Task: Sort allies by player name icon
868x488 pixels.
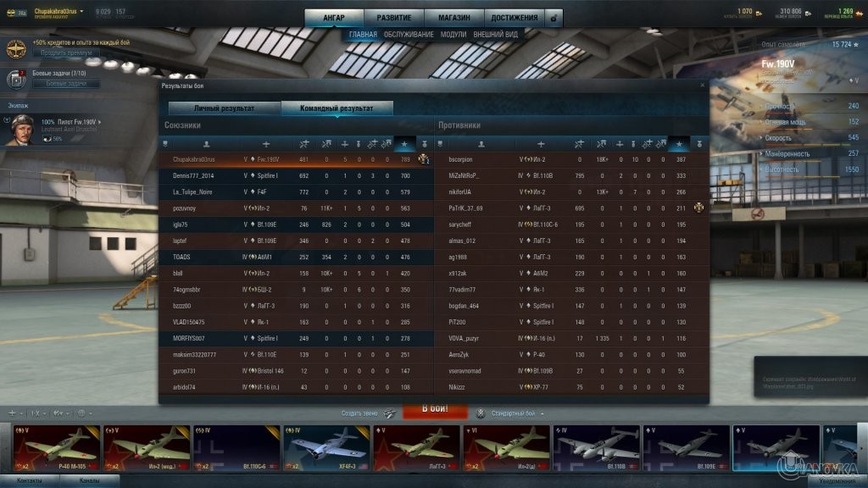Action: pyautogui.click(x=207, y=144)
